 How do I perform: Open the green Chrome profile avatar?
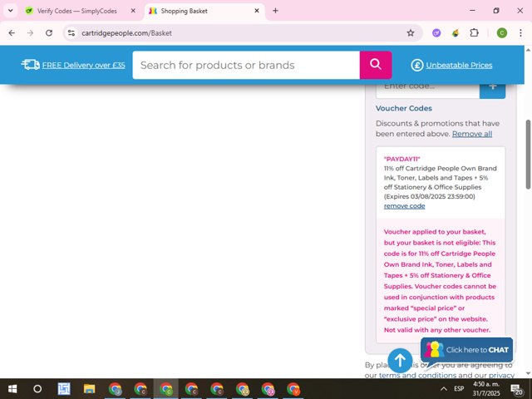pyautogui.click(x=502, y=33)
